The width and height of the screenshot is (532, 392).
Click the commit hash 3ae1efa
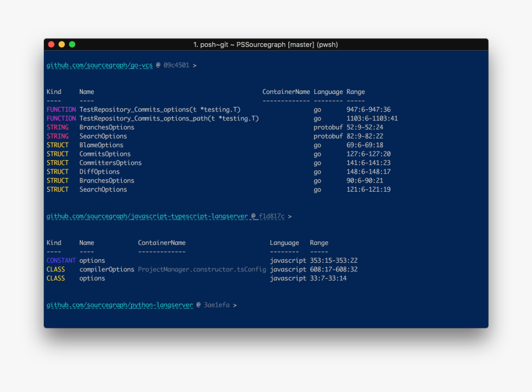tap(217, 305)
